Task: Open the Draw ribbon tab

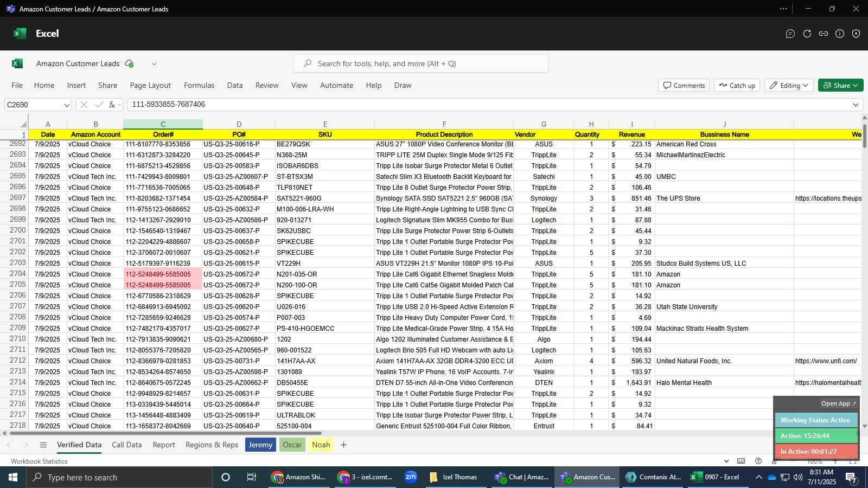Action: click(403, 85)
